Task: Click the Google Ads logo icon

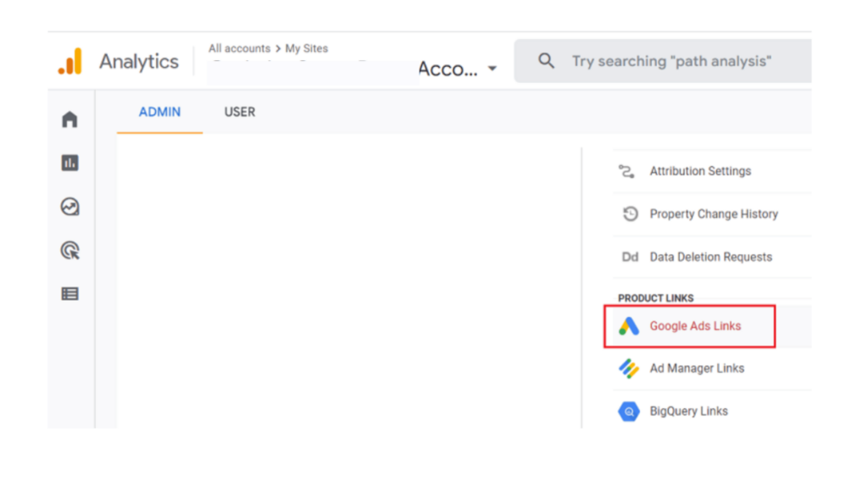Action: coord(629,326)
